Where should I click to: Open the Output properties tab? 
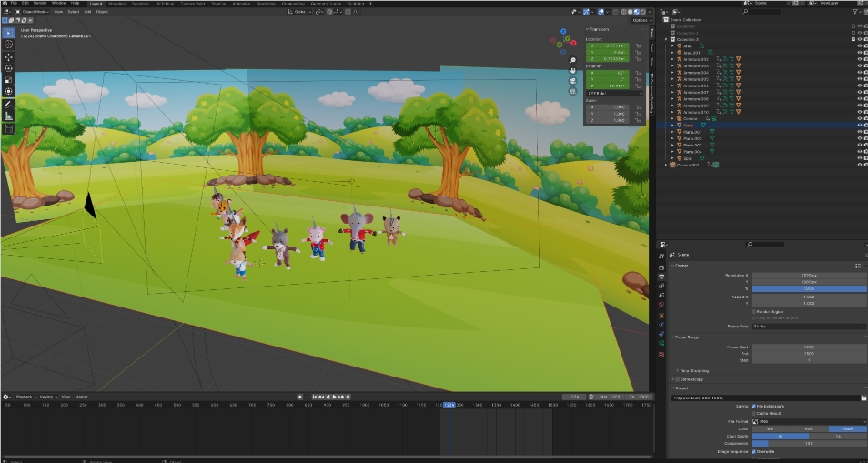click(x=661, y=277)
